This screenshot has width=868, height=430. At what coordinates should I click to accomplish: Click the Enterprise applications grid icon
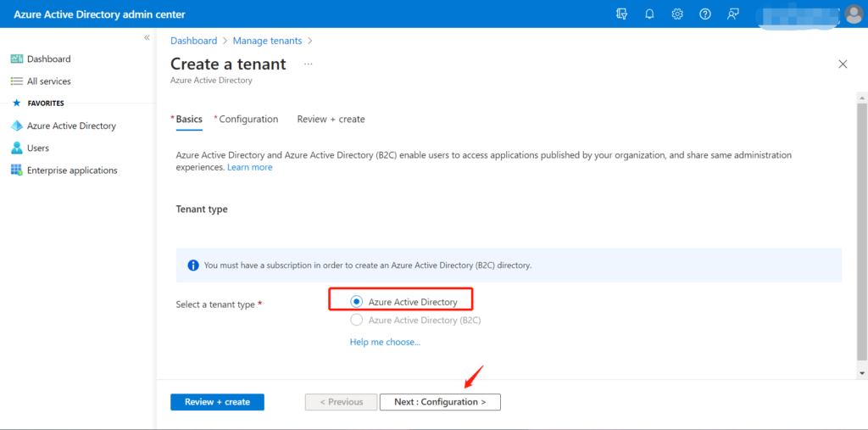(x=17, y=170)
